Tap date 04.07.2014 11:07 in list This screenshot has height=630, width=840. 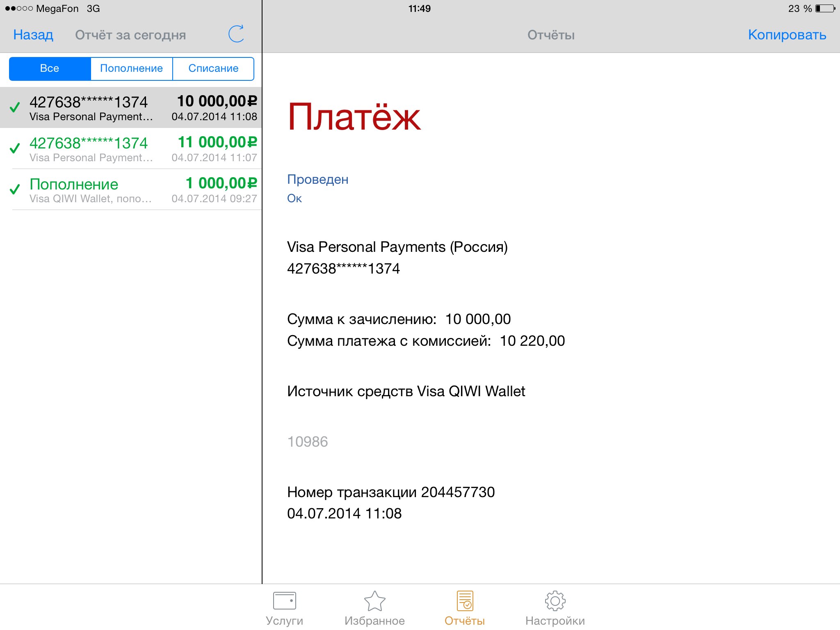tap(214, 158)
